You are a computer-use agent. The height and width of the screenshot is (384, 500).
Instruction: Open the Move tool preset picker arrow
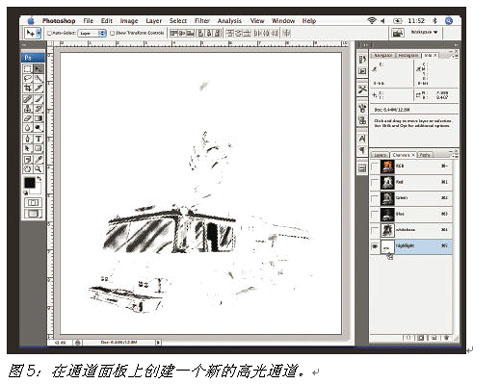coord(39,33)
